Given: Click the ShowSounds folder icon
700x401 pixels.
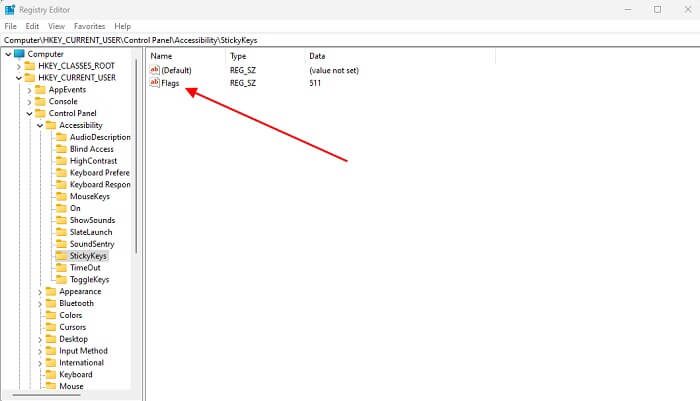Looking at the screenshot, I should [x=61, y=221].
